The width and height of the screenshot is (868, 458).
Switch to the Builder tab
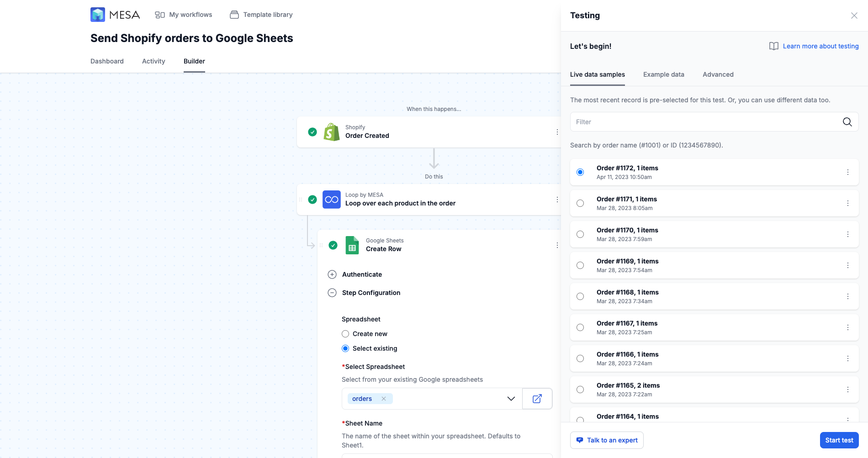194,61
